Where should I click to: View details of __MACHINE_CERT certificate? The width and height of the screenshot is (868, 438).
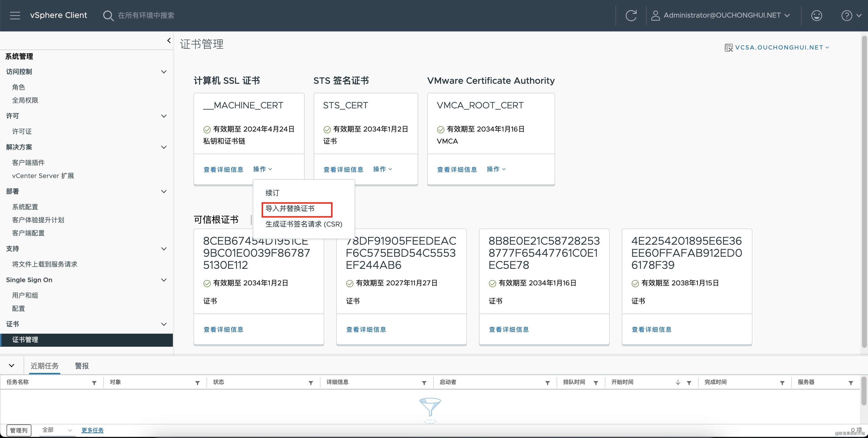tap(223, 170)
